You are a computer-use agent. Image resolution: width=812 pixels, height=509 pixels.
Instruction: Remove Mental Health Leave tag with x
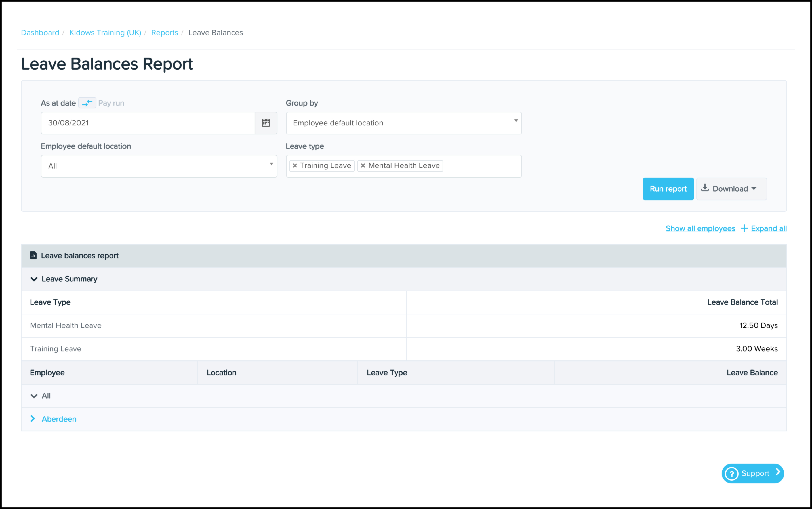tap(363, 166)
